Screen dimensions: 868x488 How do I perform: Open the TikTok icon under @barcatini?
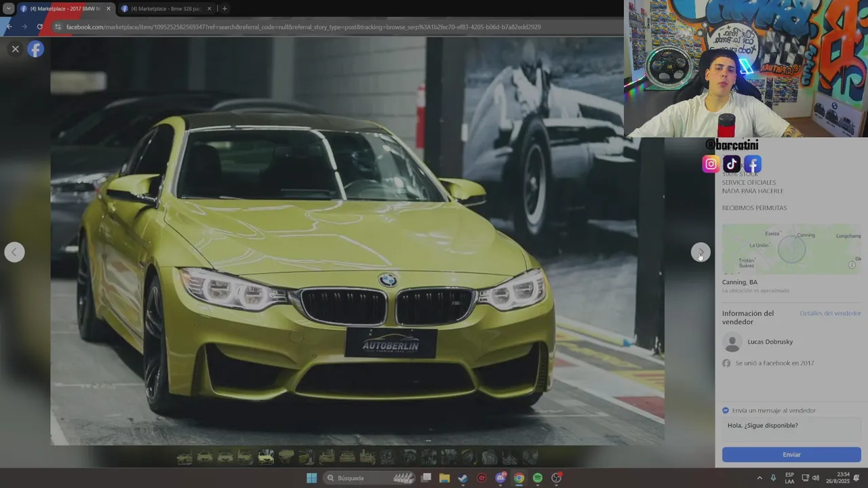click(x=732, y=163)
